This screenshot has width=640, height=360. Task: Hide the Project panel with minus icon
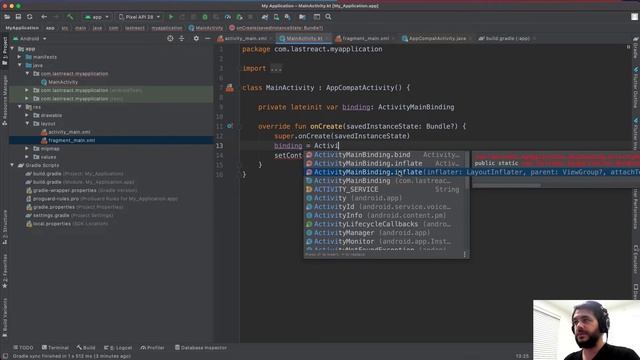click(x=208, y=38)
